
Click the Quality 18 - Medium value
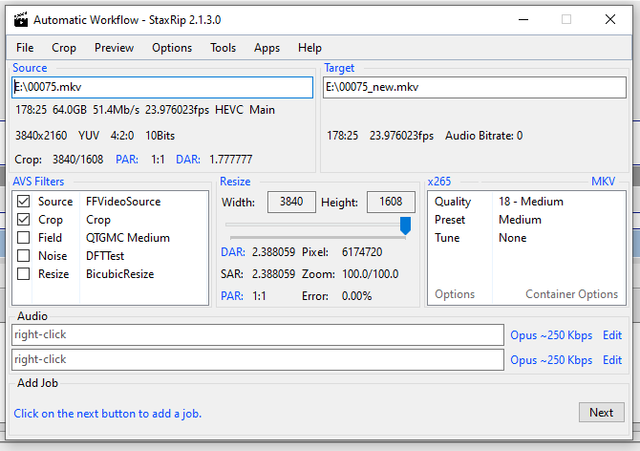coord(531,202)
